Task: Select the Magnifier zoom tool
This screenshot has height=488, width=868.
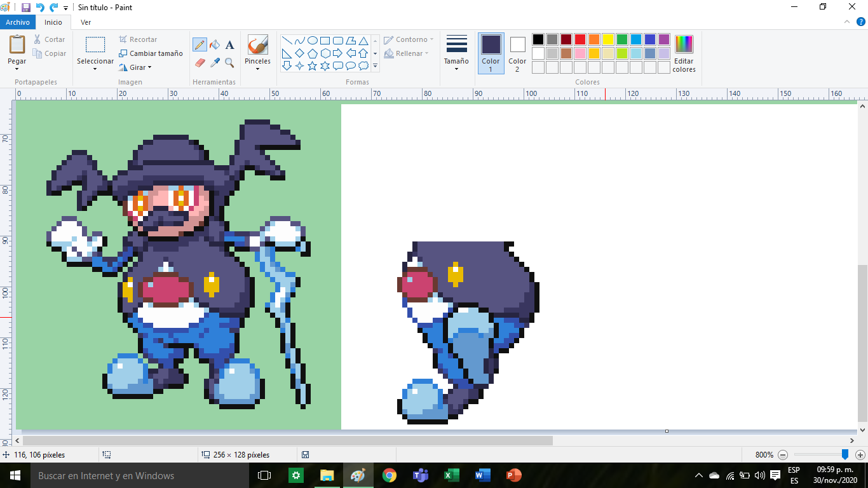Action: [x=230, y=63]
